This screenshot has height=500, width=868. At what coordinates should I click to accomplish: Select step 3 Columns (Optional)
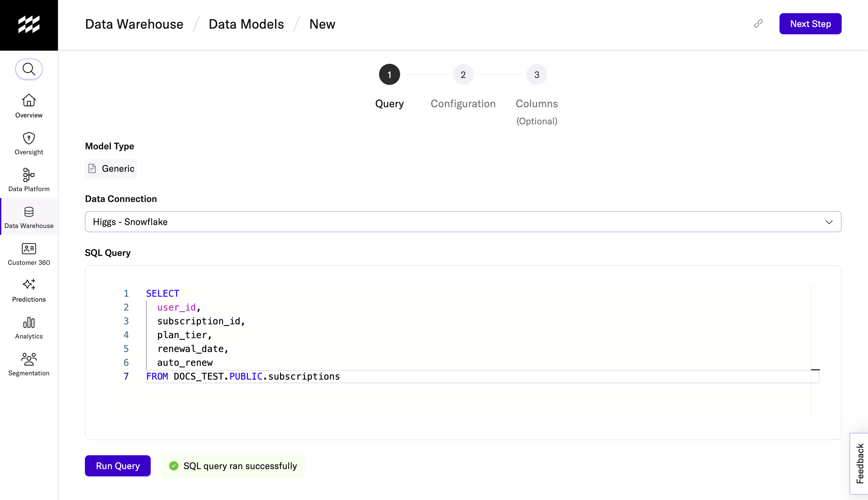[537, 75]
